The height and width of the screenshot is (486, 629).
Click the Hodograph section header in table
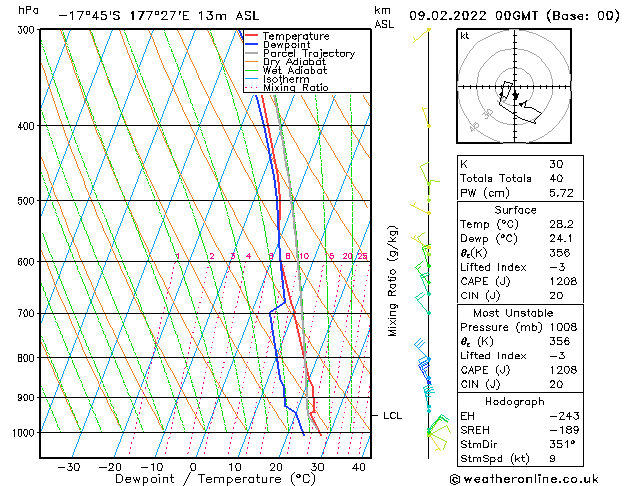click(515, 400)
